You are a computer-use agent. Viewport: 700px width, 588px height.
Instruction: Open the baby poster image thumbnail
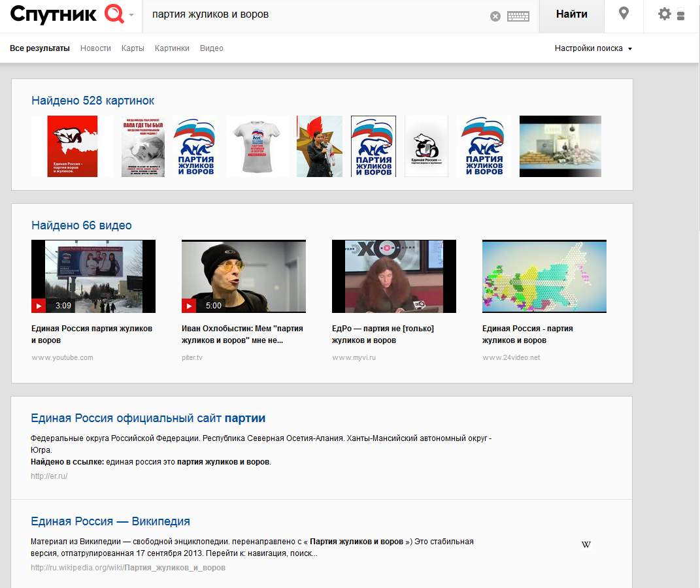pos(143,146)
